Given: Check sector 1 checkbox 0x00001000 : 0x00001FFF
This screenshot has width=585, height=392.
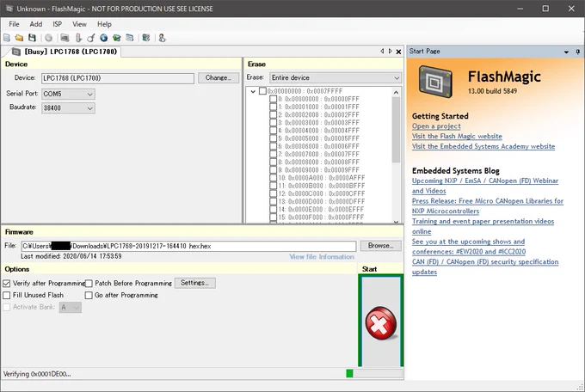Looking at the screenshot, I should tap(273, 107).
